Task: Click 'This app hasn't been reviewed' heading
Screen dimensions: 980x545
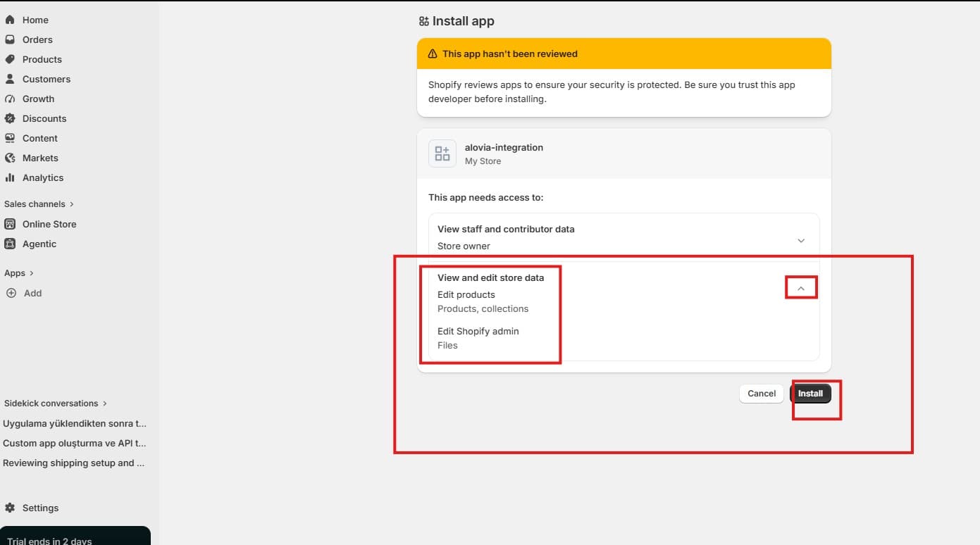Action: [x=510, y=54]
